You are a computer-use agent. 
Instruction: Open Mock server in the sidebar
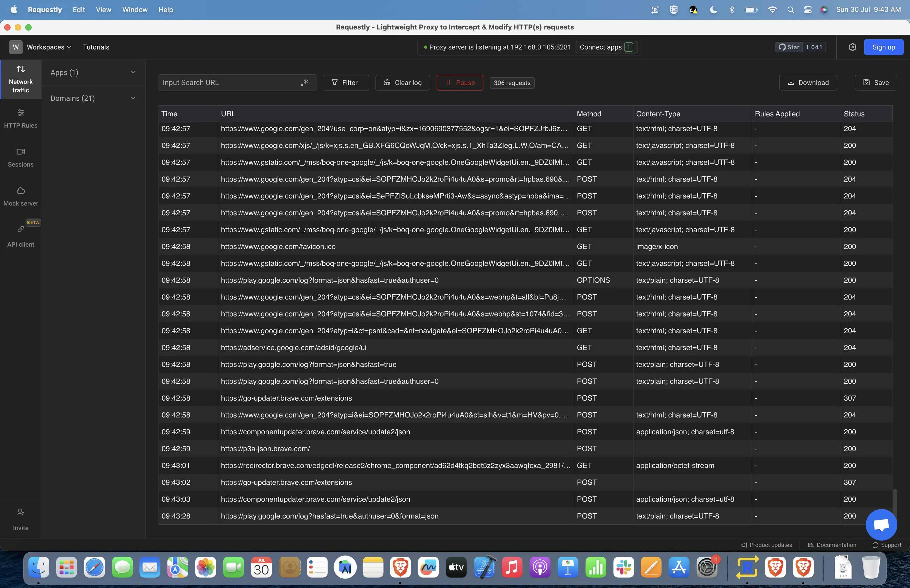[21, 197]
